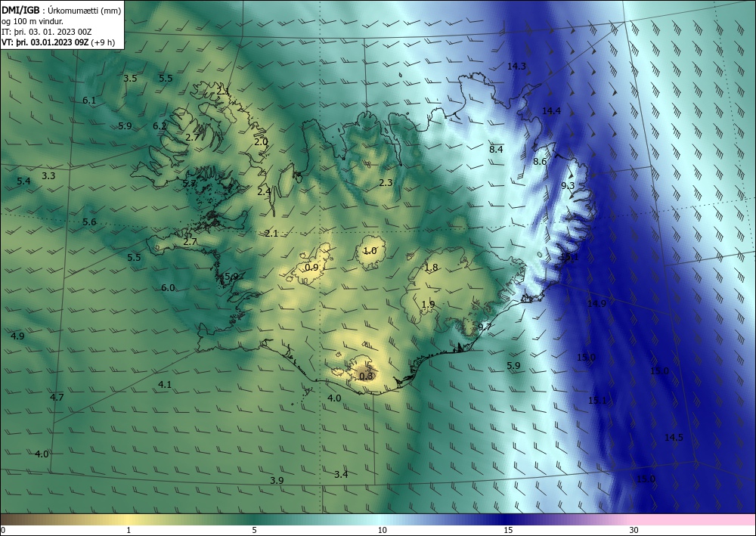The image size is (756, 536).
Task: Click the glacier value '0.9'
Action: tap(312, 267)
